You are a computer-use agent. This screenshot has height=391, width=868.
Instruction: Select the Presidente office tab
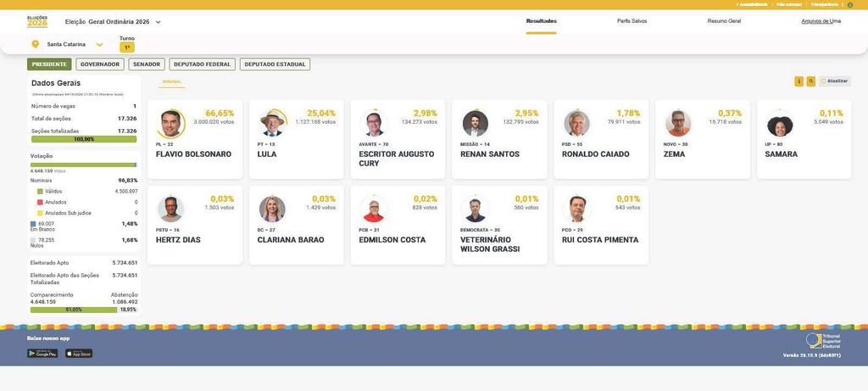[49, 64]
